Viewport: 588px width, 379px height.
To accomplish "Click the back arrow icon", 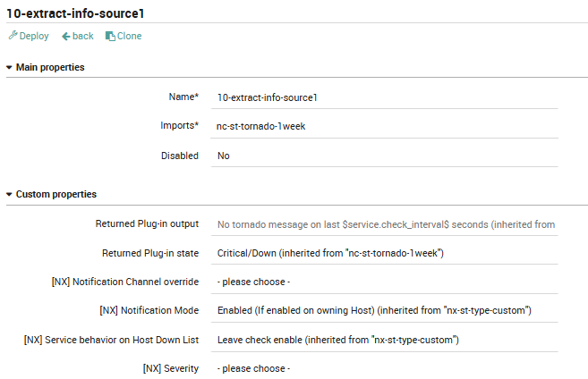I will [66, 37].
